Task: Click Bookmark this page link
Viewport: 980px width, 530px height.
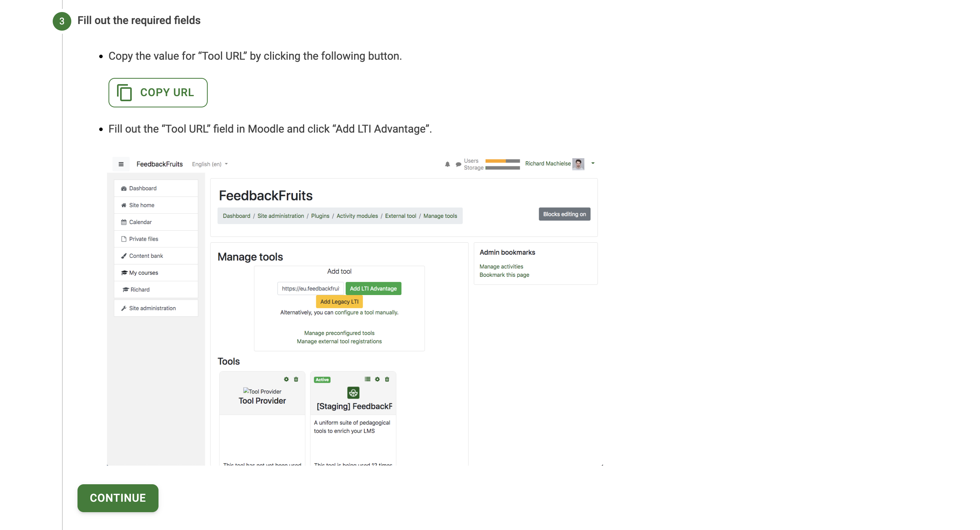Action: pos(504,275)
